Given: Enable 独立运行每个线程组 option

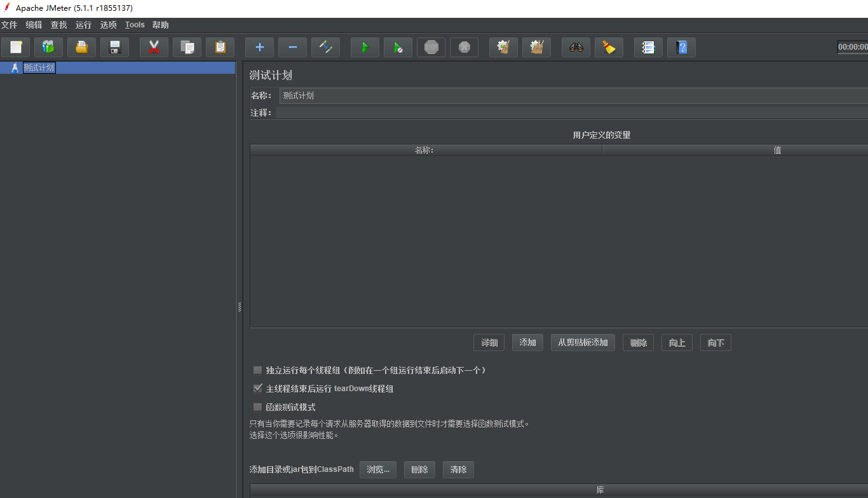Looking at the screenshot, I should point(258,370).
